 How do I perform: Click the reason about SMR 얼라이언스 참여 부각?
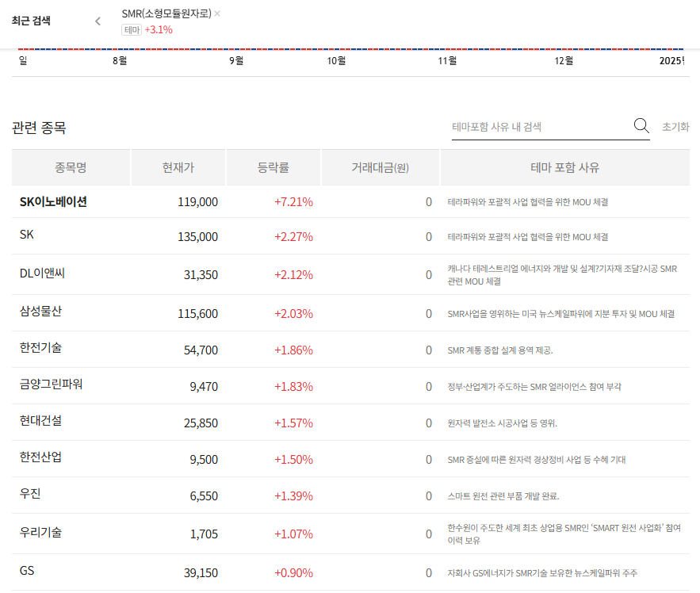tap(534, 387)
